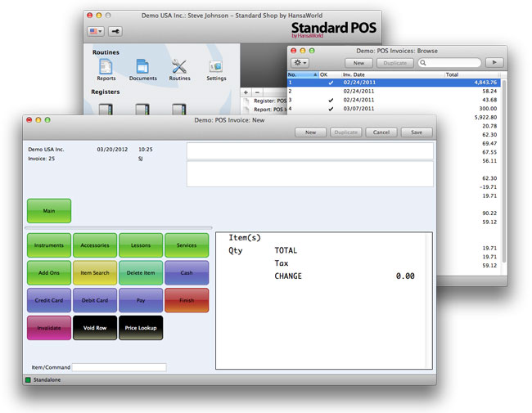Click the Item/Command input field
The image size is (532, 413).
click(119, 367)
